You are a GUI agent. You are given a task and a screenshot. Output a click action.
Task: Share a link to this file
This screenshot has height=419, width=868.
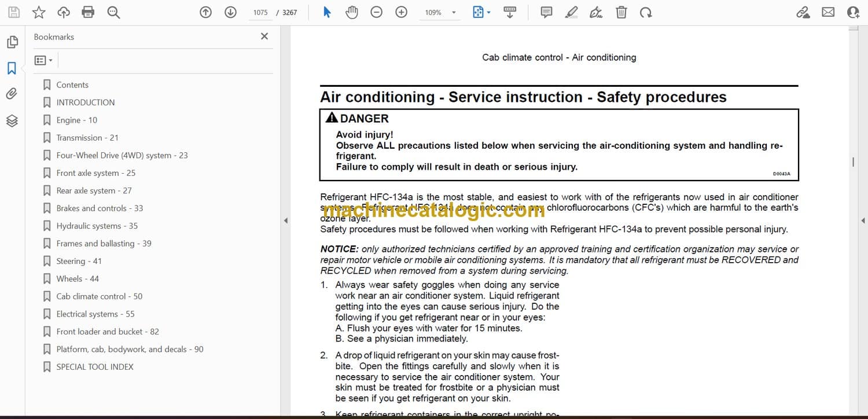[803, 12]
